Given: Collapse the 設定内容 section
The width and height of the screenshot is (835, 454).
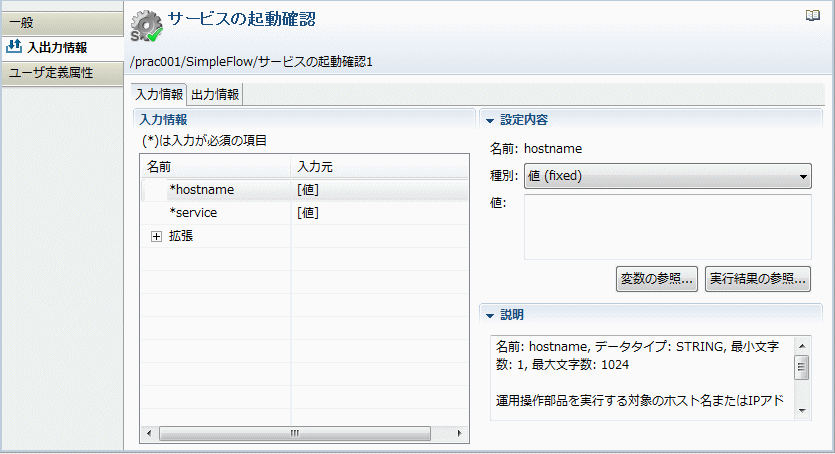Looking at the screenshot, I should click(490, 121).
